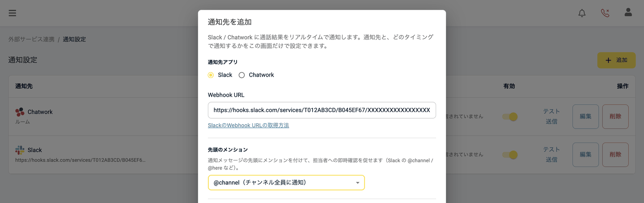The width and height of the screenshot is (644, 203).
Task: Delete the Slack notification destination
Action: (615, 155)
